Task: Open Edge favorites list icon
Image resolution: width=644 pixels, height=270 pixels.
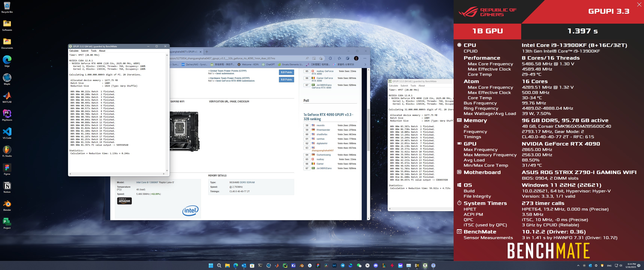Action: [339, 58]
